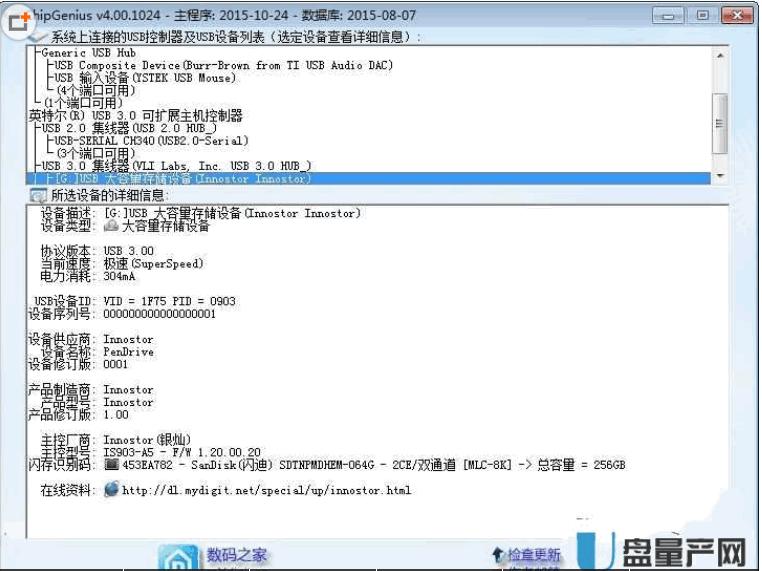Click the flash chip icon beside 453EA782
The height and width of the screenshot is (571, 762).
point(111,465)
